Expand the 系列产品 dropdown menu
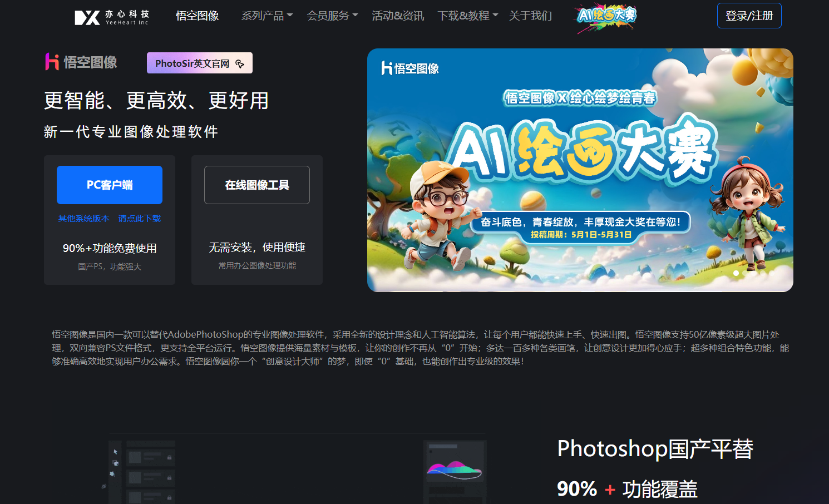 [267, 16]
